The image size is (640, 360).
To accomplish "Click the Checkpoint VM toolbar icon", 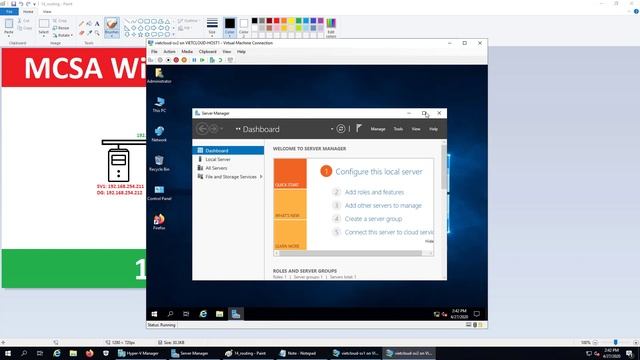I will coord(212,60).
